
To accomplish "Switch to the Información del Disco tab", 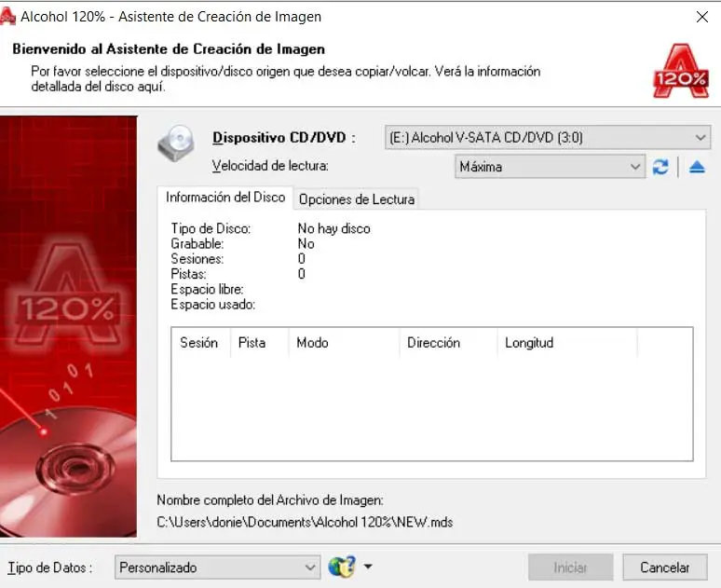I will coord(225,198).
